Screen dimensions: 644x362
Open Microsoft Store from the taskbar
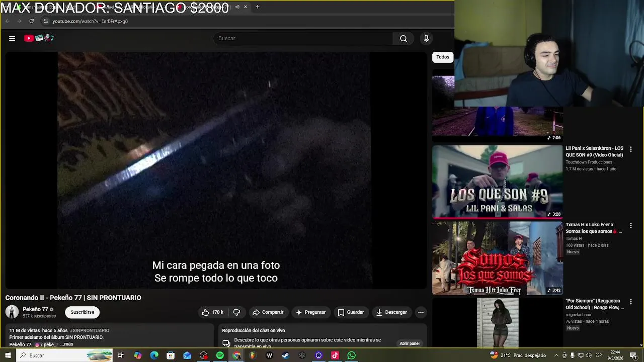coord(171,355)
